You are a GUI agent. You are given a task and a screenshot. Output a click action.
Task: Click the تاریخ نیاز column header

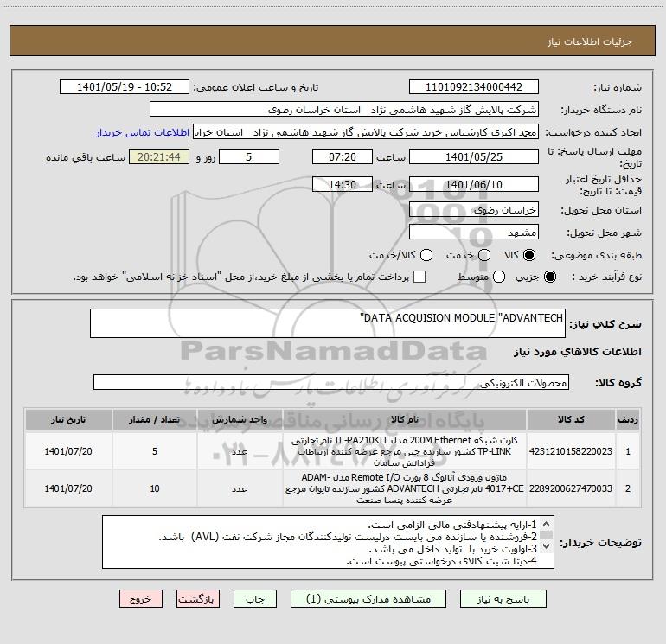tap(68, 420)
